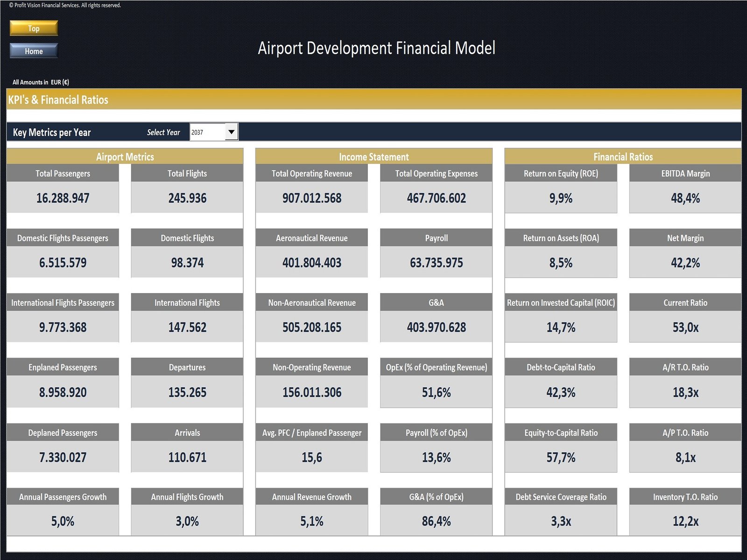The height and width of the screenshot is (560, 747).
Task: Click the Annual Passengers Growth value
Action: click(63, 521)
